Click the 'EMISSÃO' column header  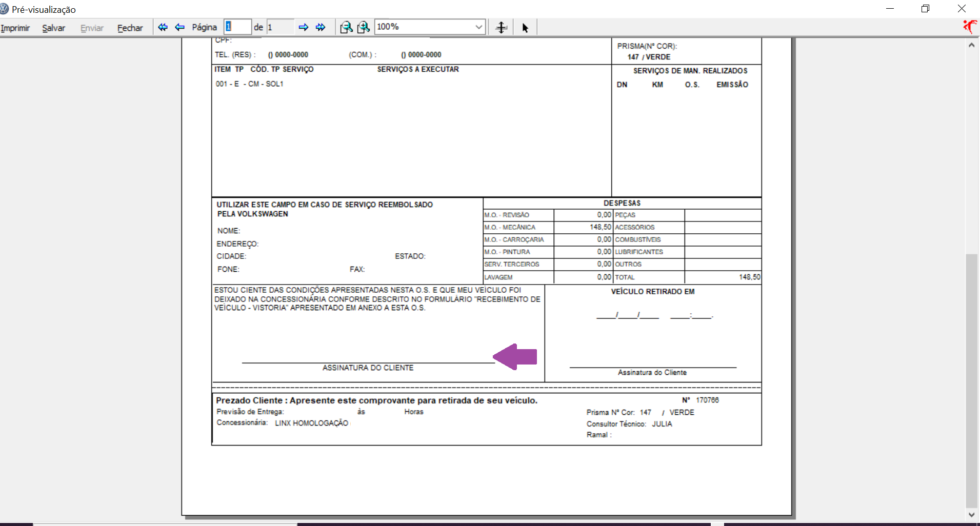click(x=732, y=85)
